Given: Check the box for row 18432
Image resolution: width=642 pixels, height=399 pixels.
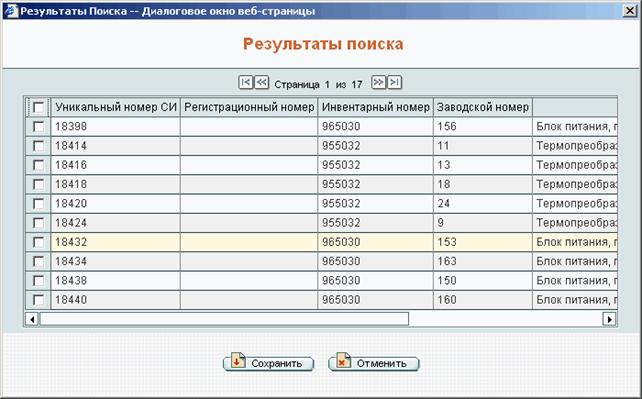Looking at the screenshot, I should (38, 242).
